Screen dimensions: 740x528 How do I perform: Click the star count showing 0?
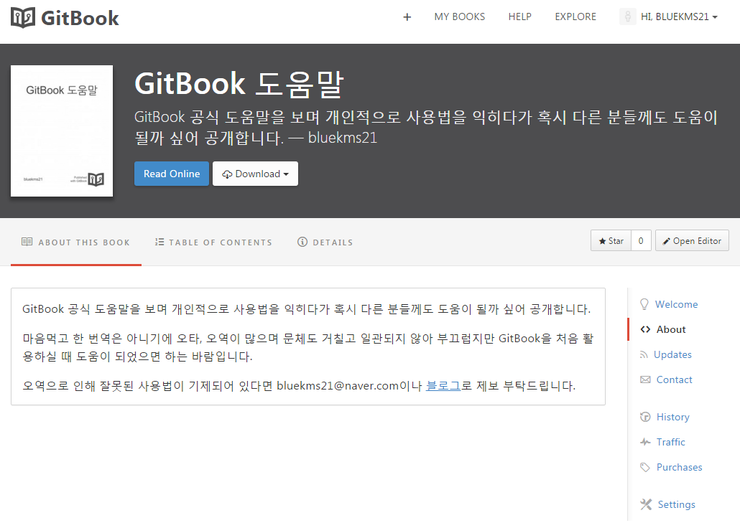coord(641,241)
